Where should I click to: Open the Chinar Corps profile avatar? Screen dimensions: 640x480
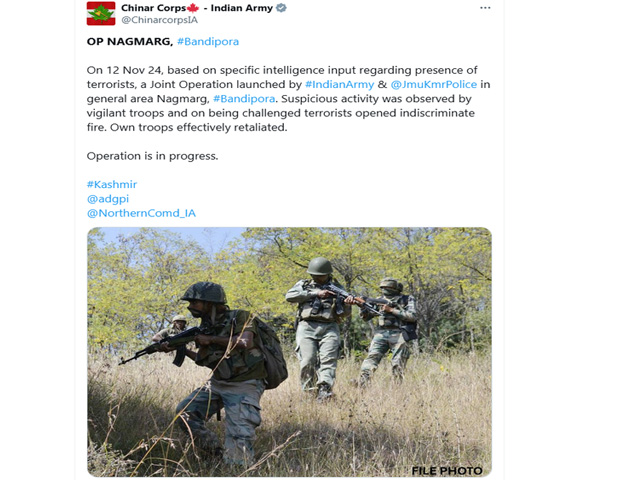click(101, 13)
